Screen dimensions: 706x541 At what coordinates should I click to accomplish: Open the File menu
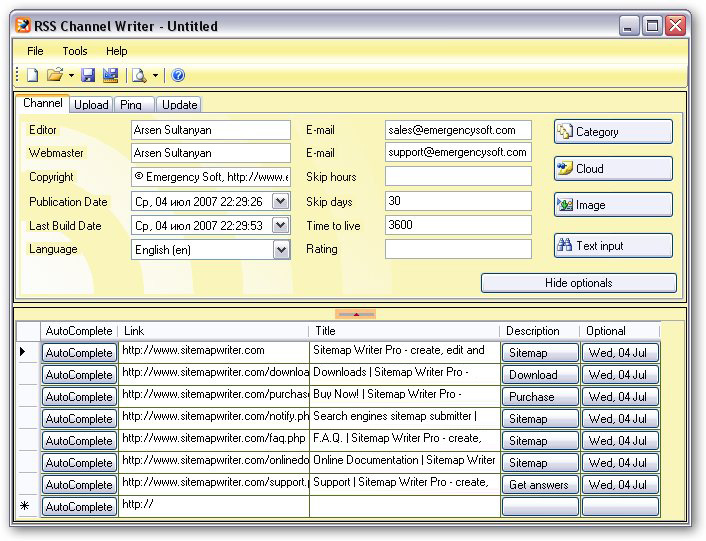[35, 51]
